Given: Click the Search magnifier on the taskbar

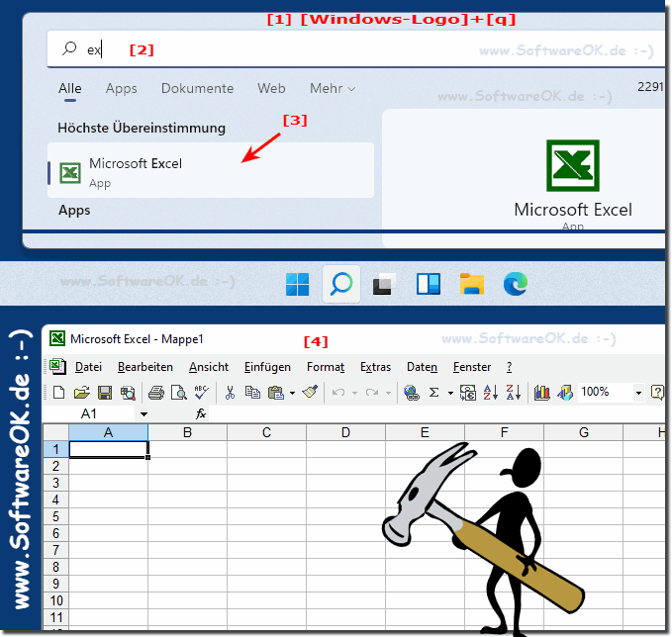Looking at the screenshot, I should pyautogui.click(x=341, y=285).
